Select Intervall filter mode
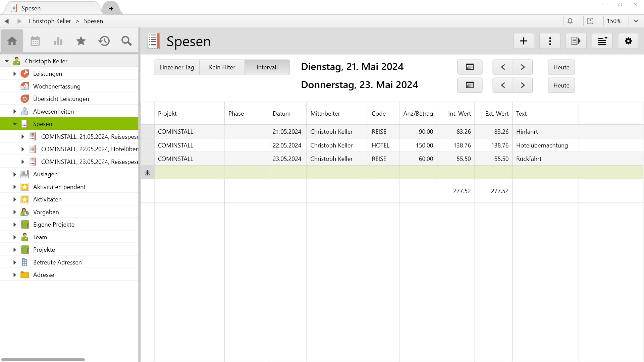Viewport: 644px width, 362px height. (x=267, y=67)
